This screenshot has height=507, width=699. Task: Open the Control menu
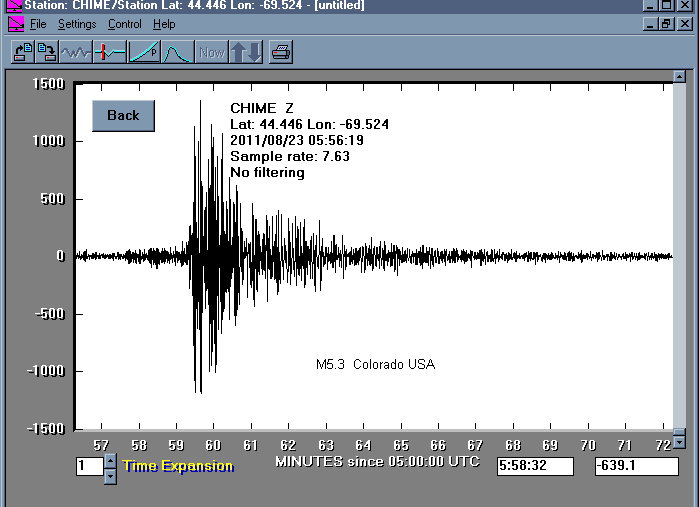125,24
